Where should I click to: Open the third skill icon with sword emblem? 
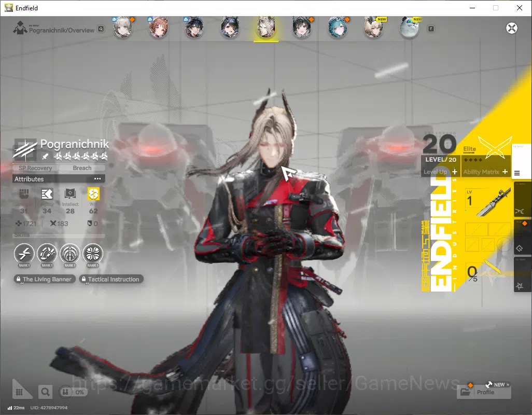70,254
